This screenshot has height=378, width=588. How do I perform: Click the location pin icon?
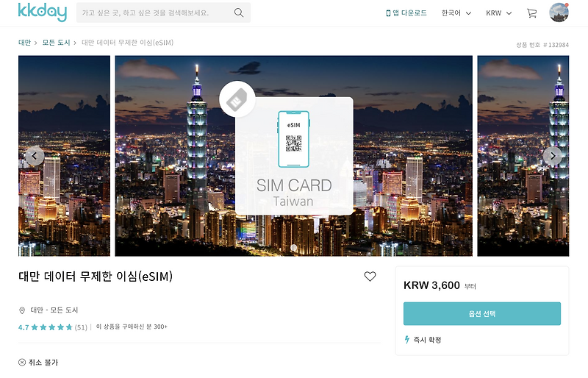(22, 310)
